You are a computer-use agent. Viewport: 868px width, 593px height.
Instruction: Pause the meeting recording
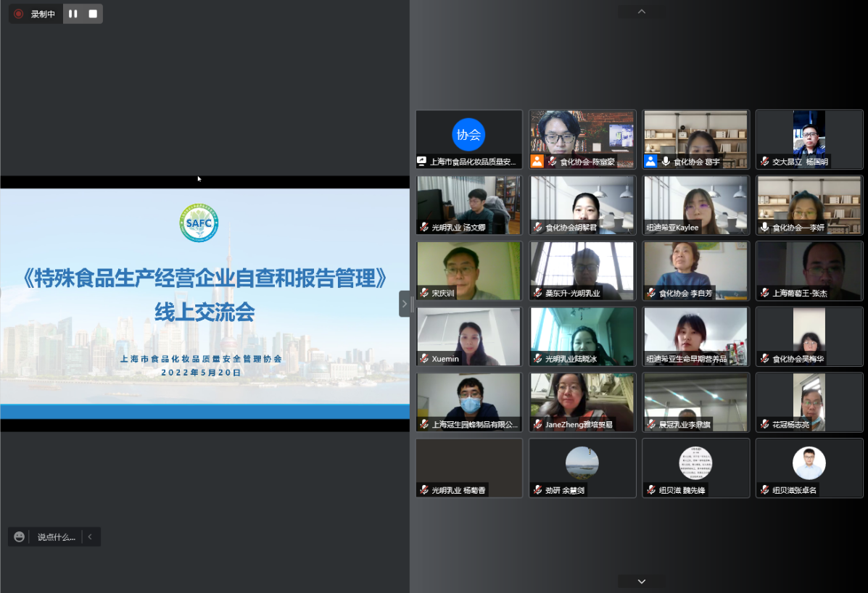pyautogui.click(x=73, y=14)
